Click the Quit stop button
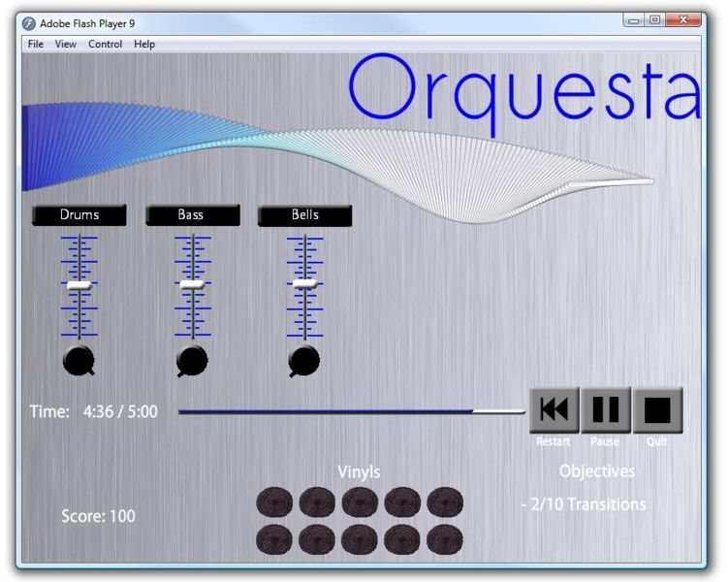The width and height of the screenshot is (728, 582). [657, 409]
